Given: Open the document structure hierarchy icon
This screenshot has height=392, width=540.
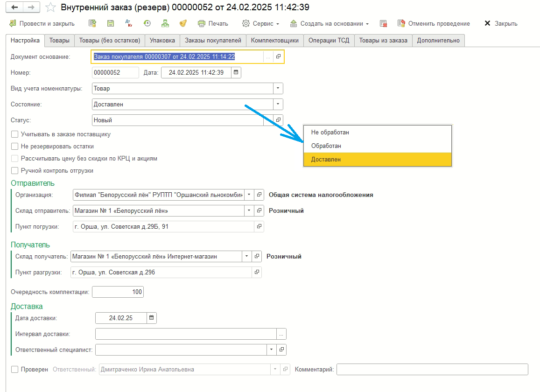Looking at the screenshot, I should pyautogui.click(x=165, y=23).
